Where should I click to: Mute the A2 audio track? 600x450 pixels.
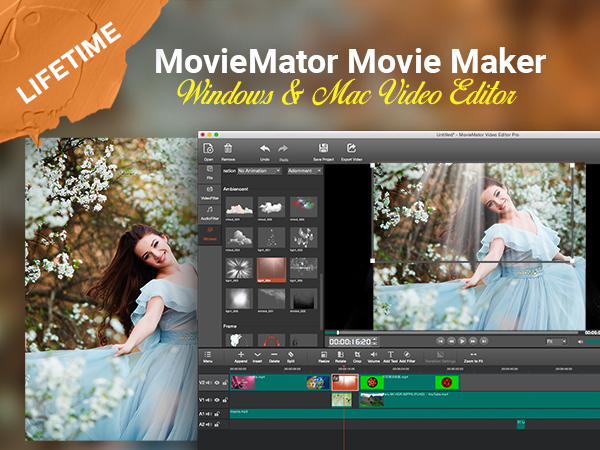click(x=209, y=424)
